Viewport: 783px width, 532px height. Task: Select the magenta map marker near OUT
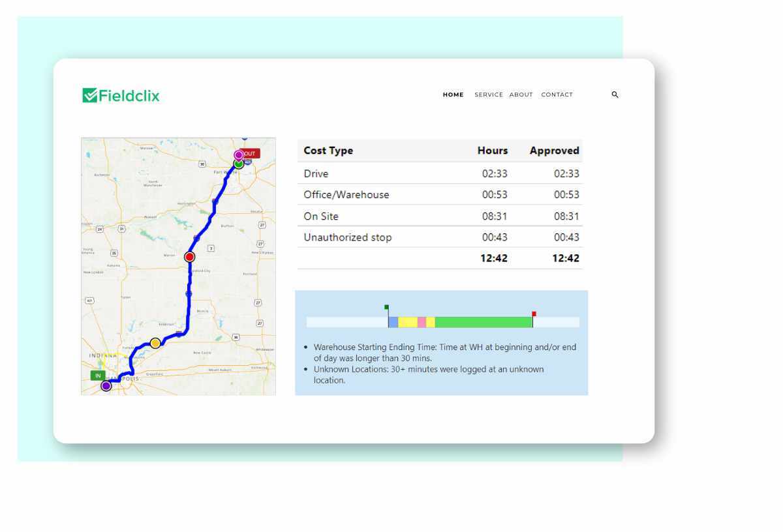tap(238, 155)
